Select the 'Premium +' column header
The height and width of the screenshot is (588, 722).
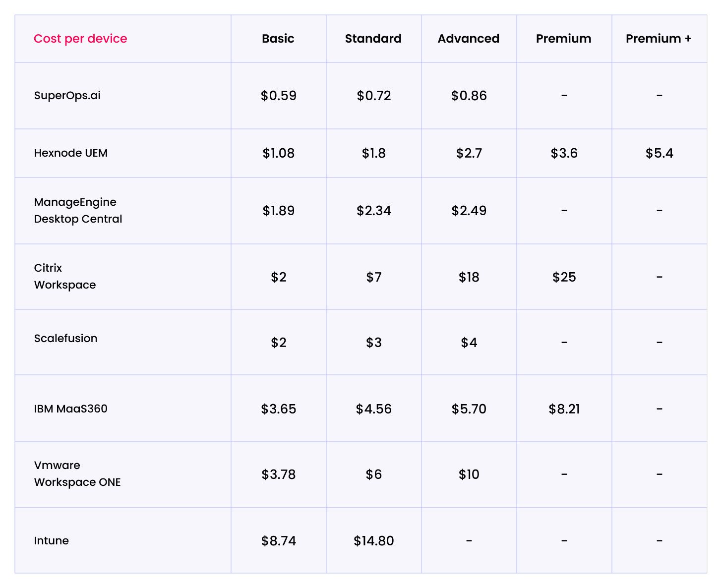coord(659,39)
